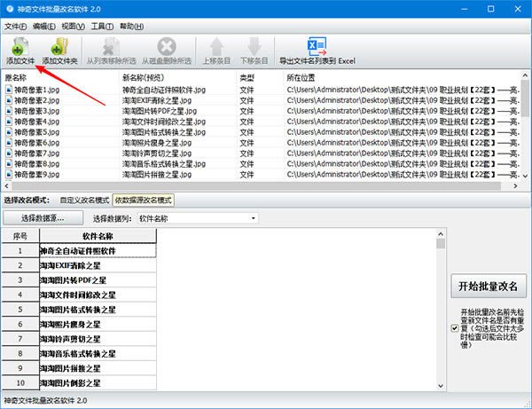Image resolution: width=532 pixels, height=409 pixels.
Task: Open the 工具(T) menu
Action: [103, 27]
